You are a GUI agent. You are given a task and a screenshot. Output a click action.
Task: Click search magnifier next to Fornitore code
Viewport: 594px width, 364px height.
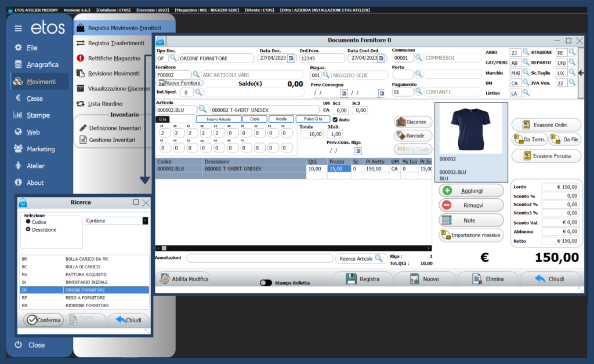(x=196, y=75)
